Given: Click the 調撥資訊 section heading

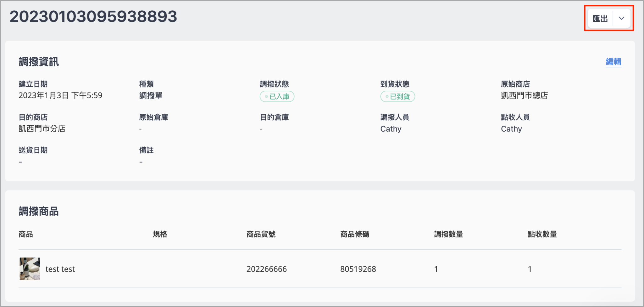Looking at the screenshot, I should tap(39, 62).
